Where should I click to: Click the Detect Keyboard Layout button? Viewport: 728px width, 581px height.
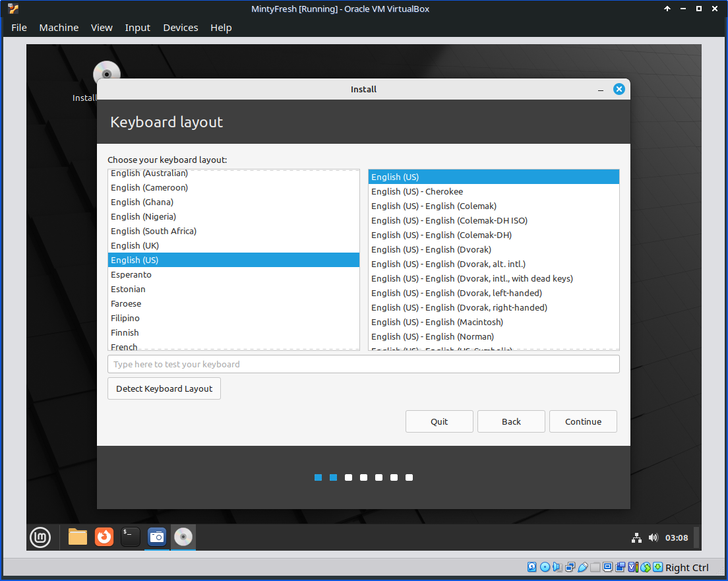tap(164, 388)
